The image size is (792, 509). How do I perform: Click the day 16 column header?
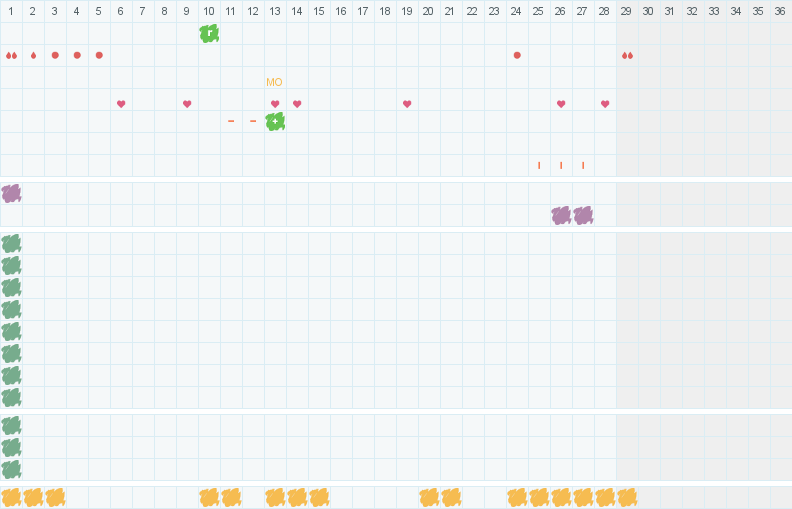[x=341, y=11]
